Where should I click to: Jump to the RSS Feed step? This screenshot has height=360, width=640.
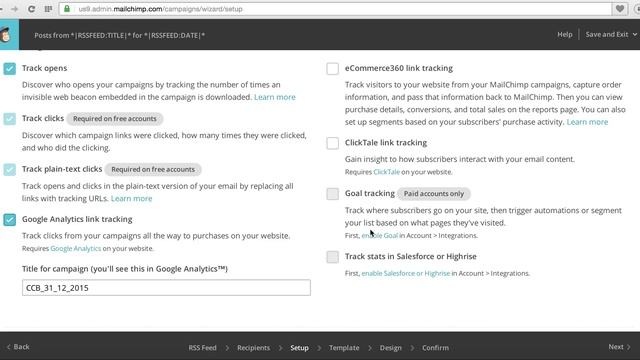tap(202, 348)
